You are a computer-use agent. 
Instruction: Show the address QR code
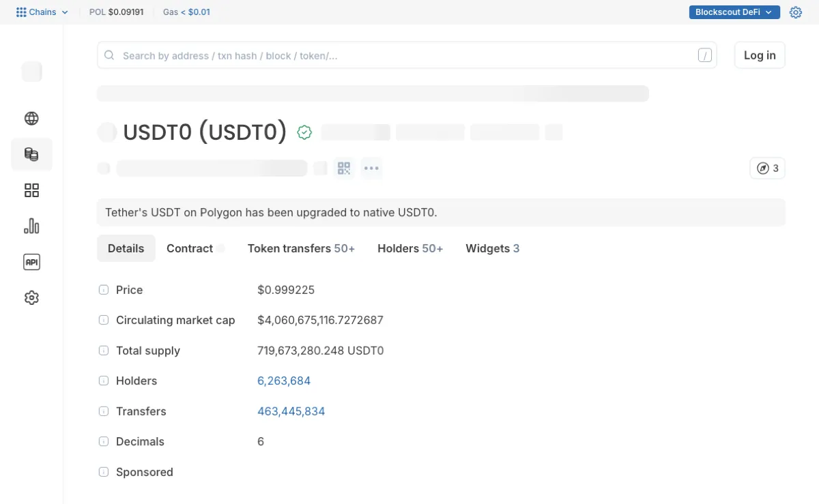coord(344,168)
